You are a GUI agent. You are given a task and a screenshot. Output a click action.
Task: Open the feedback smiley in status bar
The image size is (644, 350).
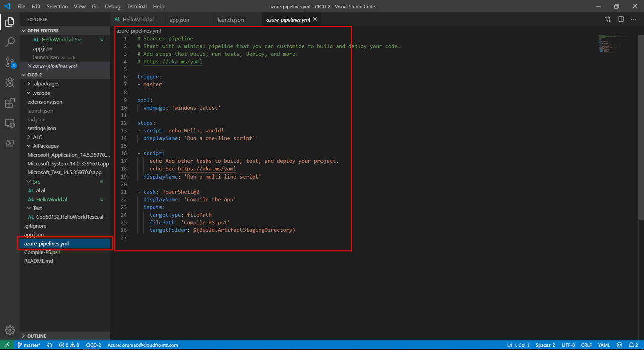(x=619, y=345)
